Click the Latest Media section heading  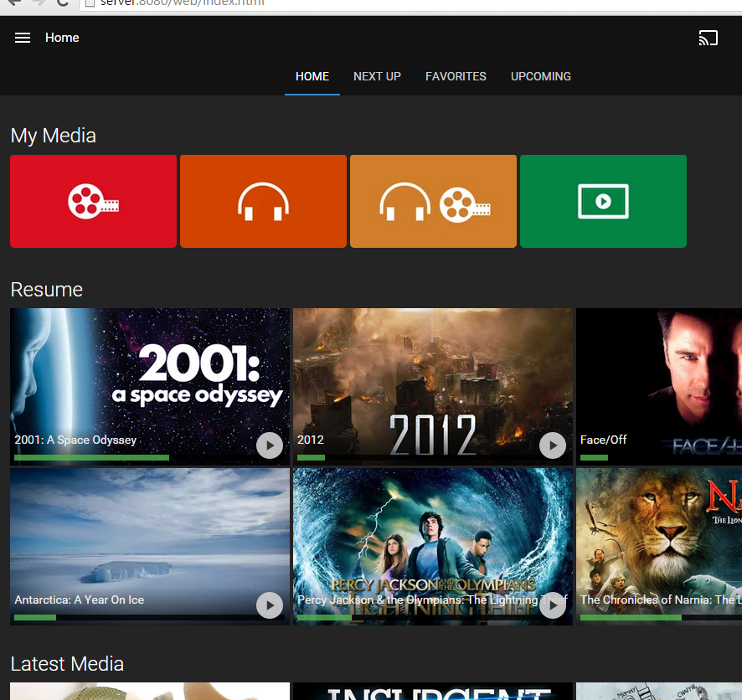click(67, 664)
